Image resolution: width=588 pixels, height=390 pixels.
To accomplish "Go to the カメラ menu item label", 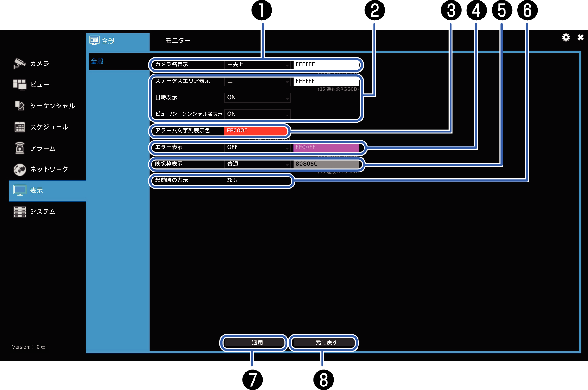I will pyautogui.click(x=40, y=64).
